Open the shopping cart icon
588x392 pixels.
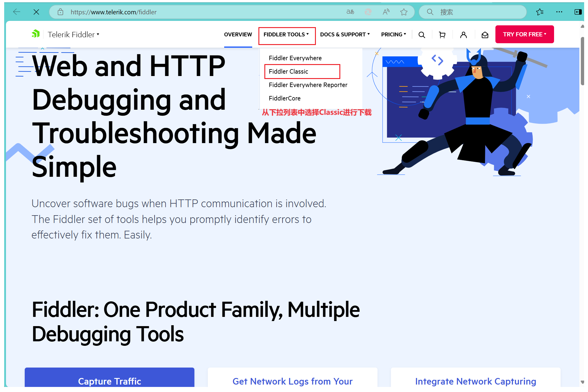pos(442,35)
